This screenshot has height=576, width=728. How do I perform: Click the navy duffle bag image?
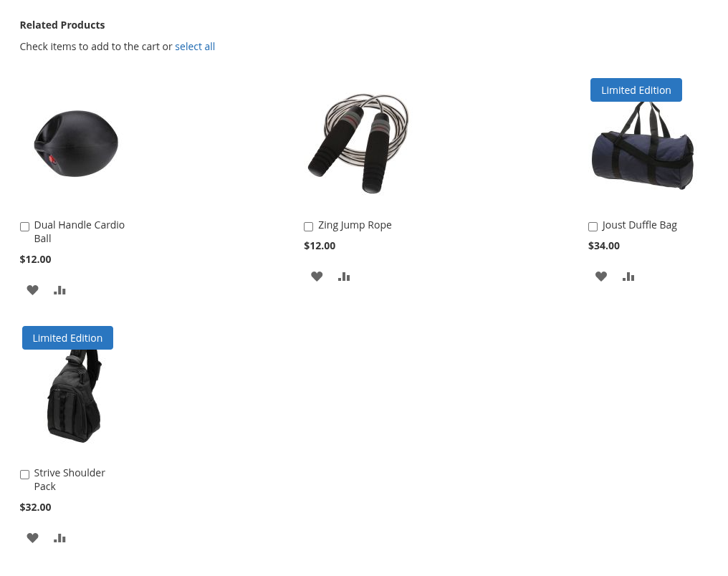(643, 145)
